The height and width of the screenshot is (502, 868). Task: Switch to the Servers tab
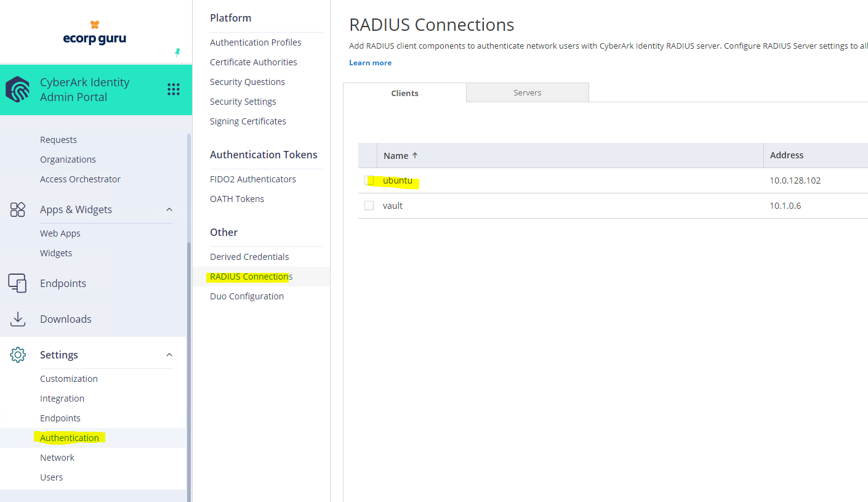click(527, 92)
